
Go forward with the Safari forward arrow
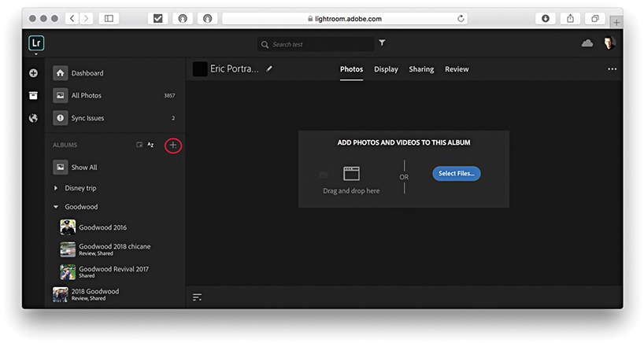click(86, 18)
